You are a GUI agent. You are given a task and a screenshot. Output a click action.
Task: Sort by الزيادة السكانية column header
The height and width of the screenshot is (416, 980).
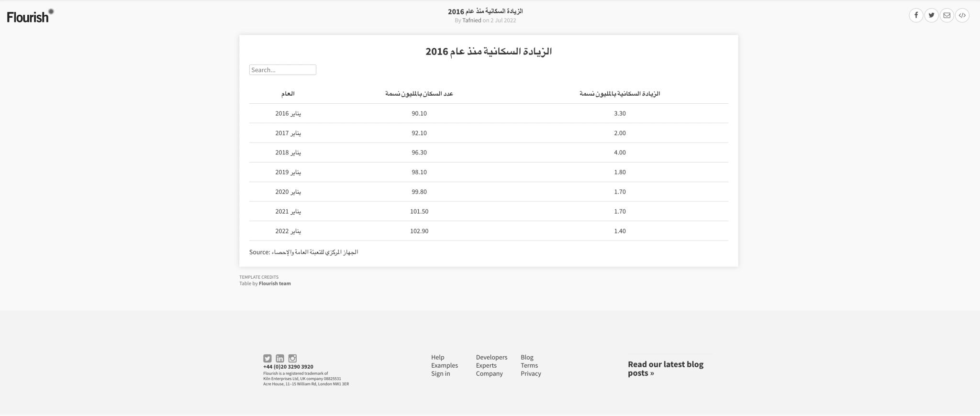(x=620, y=94)
